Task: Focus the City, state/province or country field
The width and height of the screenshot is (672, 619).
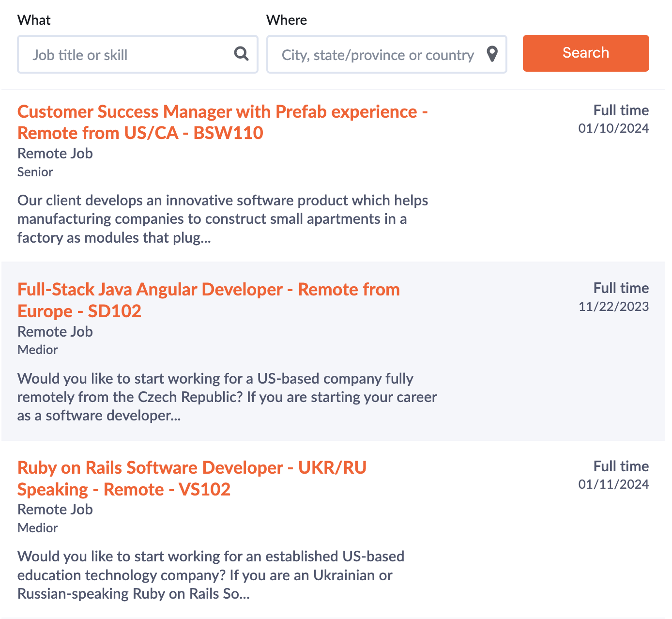Action: tap(386, 54)
